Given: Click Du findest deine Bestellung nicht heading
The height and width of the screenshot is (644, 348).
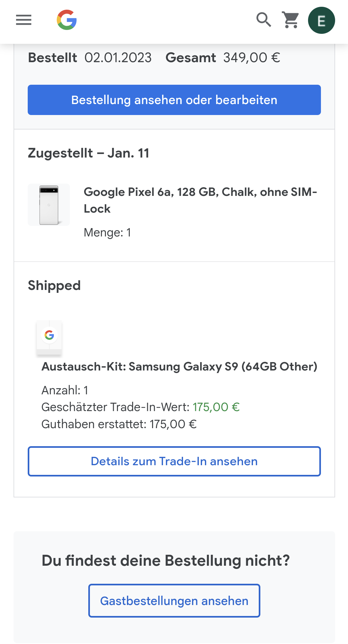Looking at the screenshot, I should click(166, 561).
